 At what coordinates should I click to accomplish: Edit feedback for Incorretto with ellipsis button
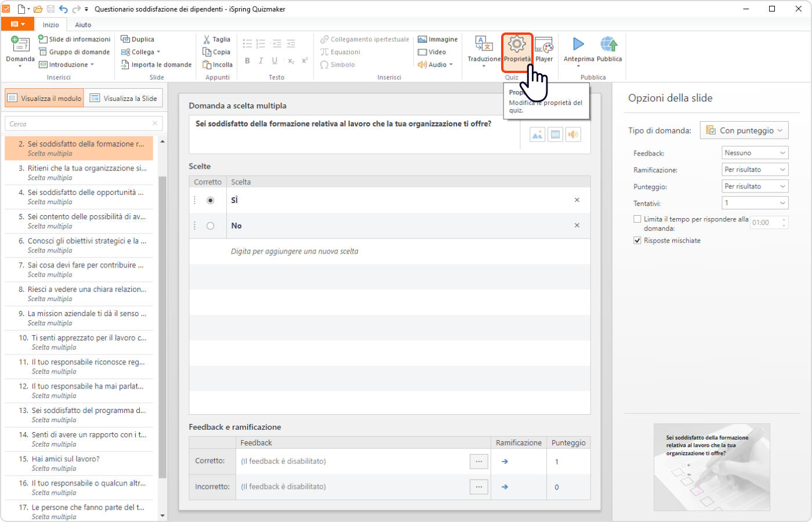coord(478,487)
